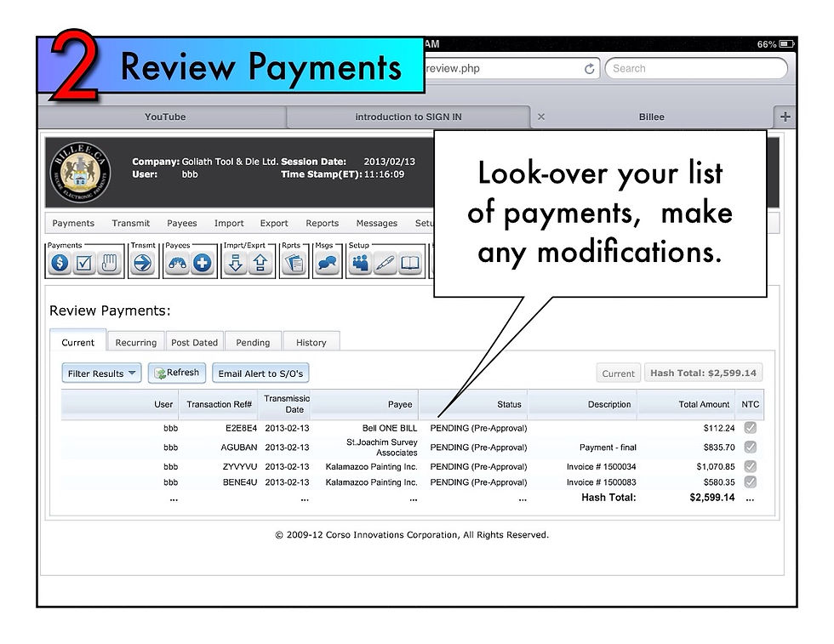The width and height of the screenshot is (834, 644).
Task: Toggle NTC checkbox for Invoice # 1500034
Action: pyautogui.click(x=751, y=466)
